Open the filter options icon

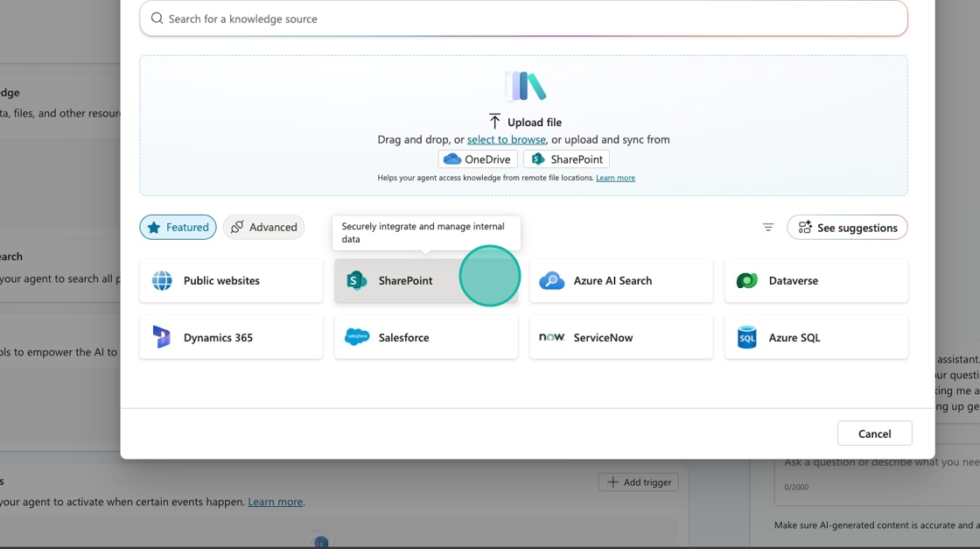click(x=768, y=228)
